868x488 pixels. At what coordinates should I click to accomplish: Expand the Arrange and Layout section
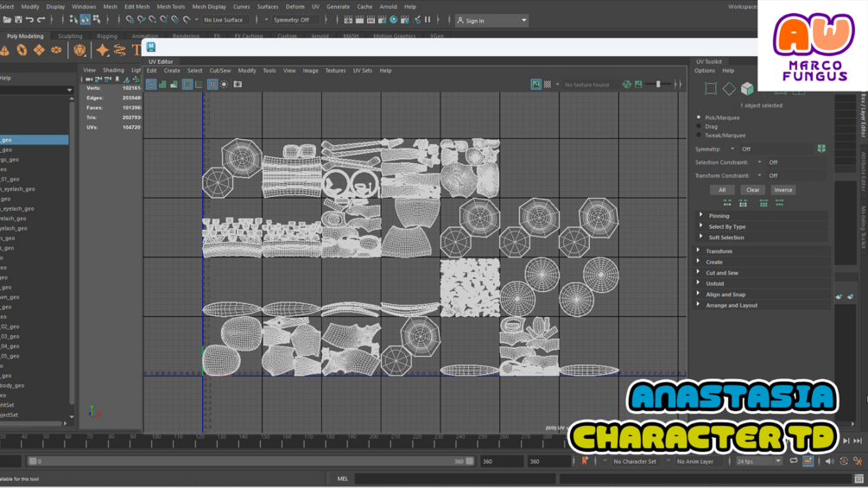click(761, 305)
